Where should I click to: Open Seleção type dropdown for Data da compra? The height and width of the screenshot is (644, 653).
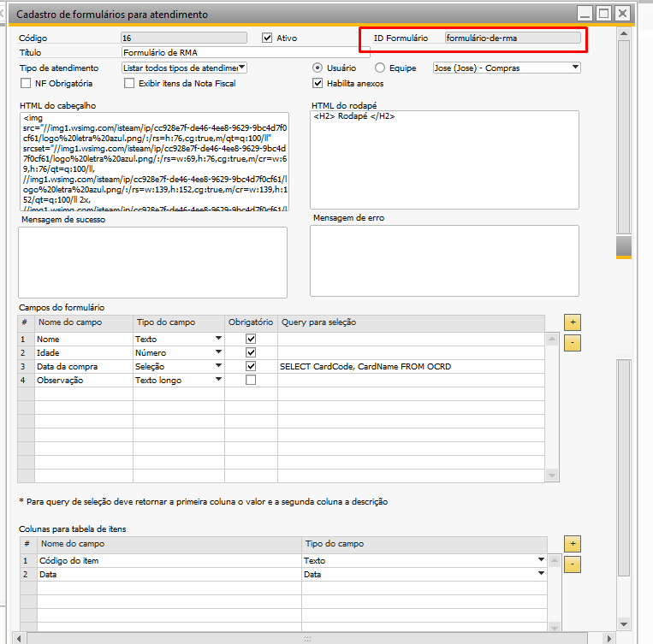coord(218,366)
